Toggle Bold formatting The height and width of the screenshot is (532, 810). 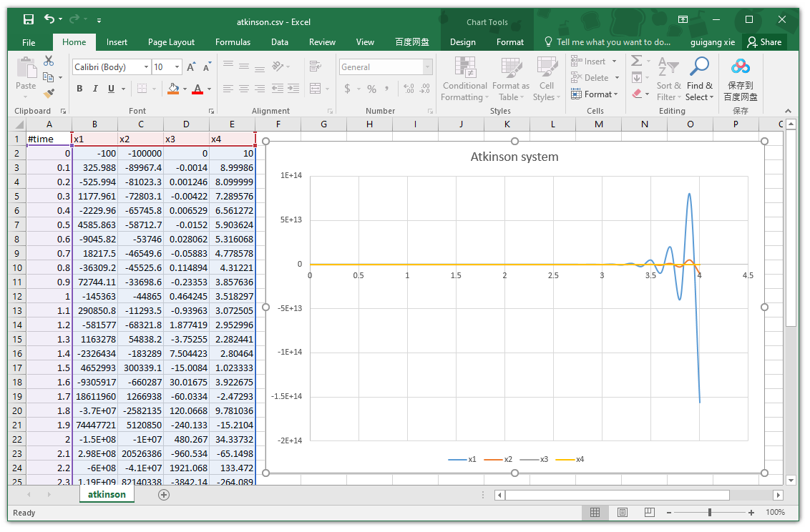[x=79, y=89]
